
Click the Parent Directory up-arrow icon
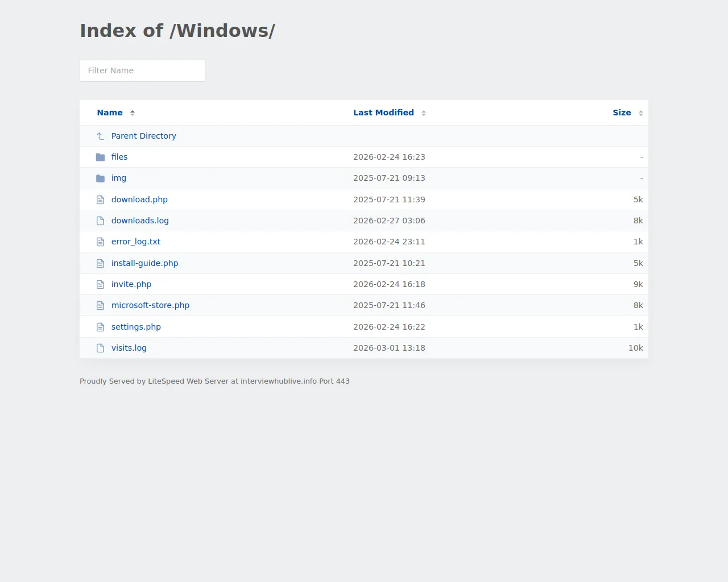tap(100, 136)
